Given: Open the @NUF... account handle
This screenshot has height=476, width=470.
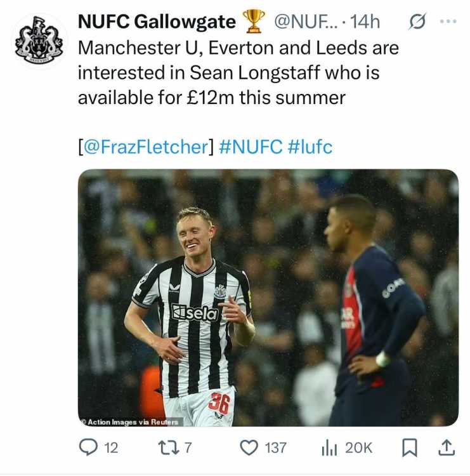Looking at the screenshot, I should [x=306, y=22].
